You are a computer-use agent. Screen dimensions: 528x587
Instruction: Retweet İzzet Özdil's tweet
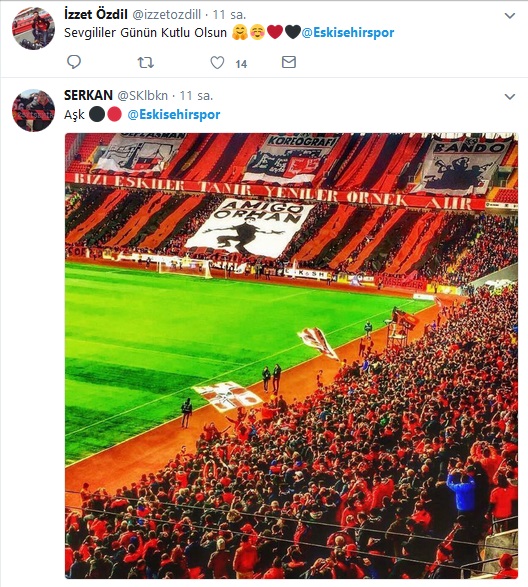[x=146, y=63]
